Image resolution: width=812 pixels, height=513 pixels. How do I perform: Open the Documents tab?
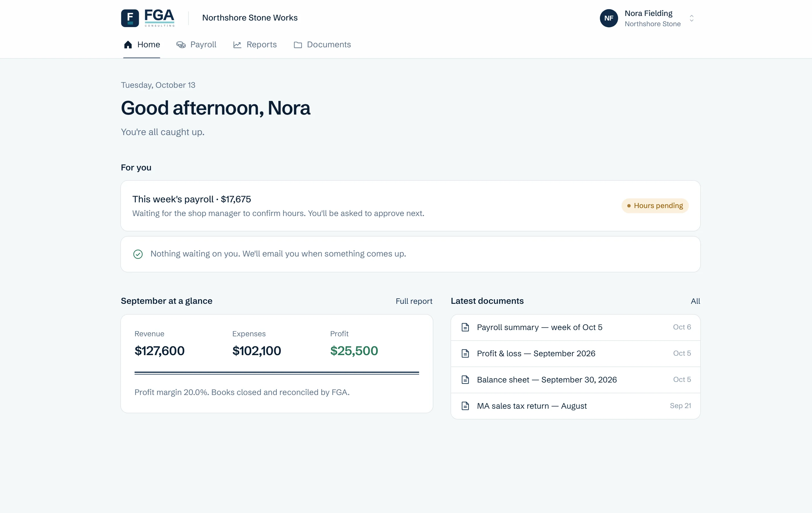click(x=322, y=45)
